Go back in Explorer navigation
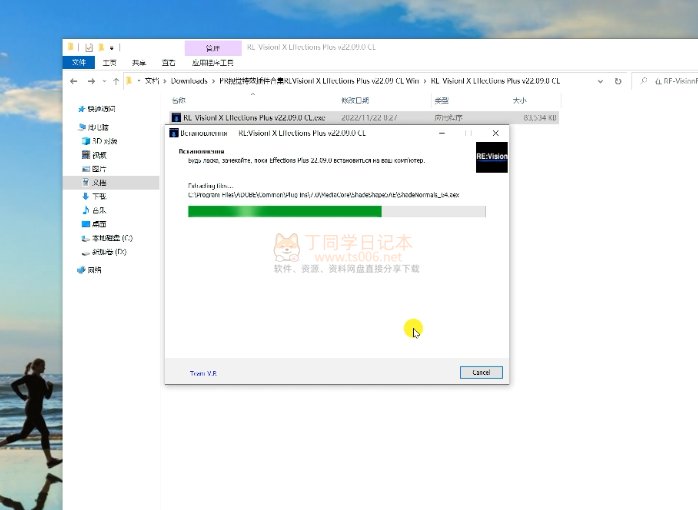 [74, 81]
